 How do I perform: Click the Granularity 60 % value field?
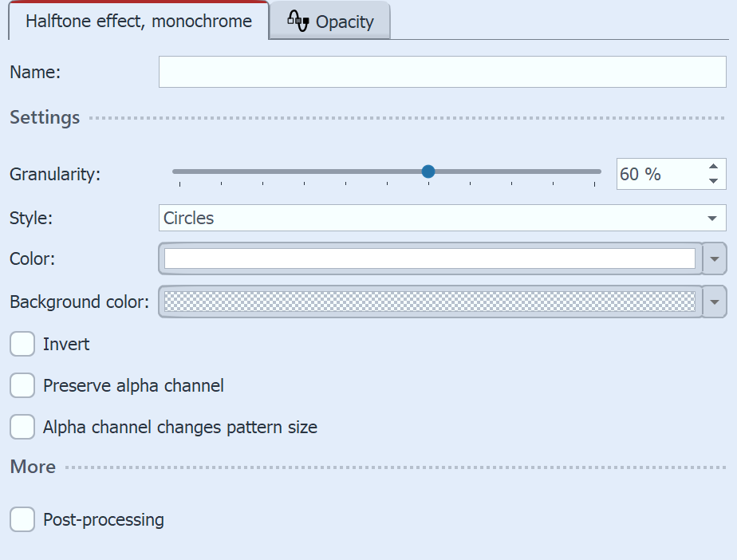pos(657,174)
